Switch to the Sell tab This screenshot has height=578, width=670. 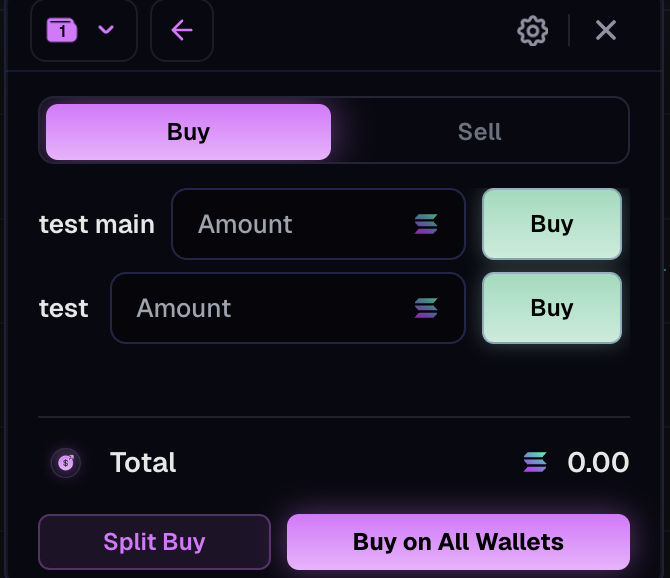click(x=479, y=132)
